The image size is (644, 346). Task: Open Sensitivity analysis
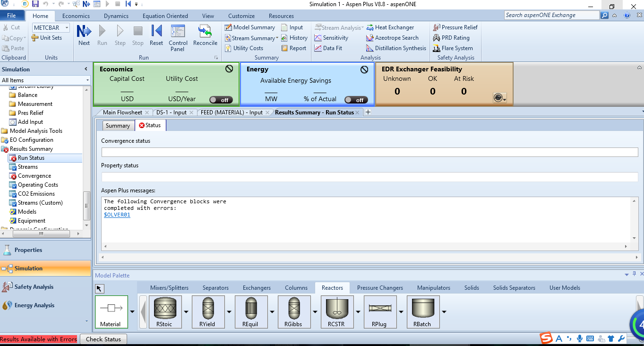click(331, 38)
